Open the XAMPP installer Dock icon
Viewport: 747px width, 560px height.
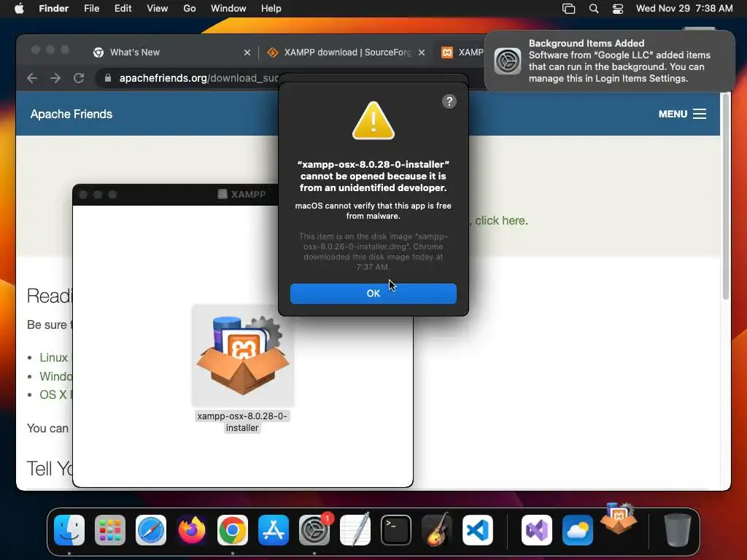pos(619,519)
